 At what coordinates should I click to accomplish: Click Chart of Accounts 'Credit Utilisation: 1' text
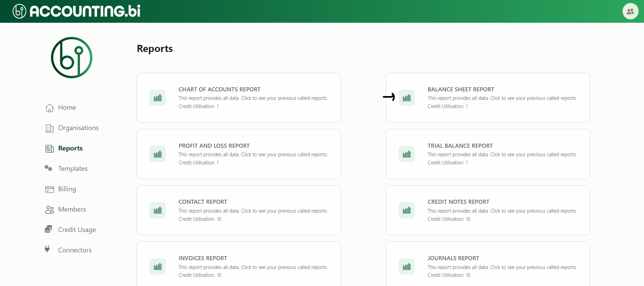[199, 106]
